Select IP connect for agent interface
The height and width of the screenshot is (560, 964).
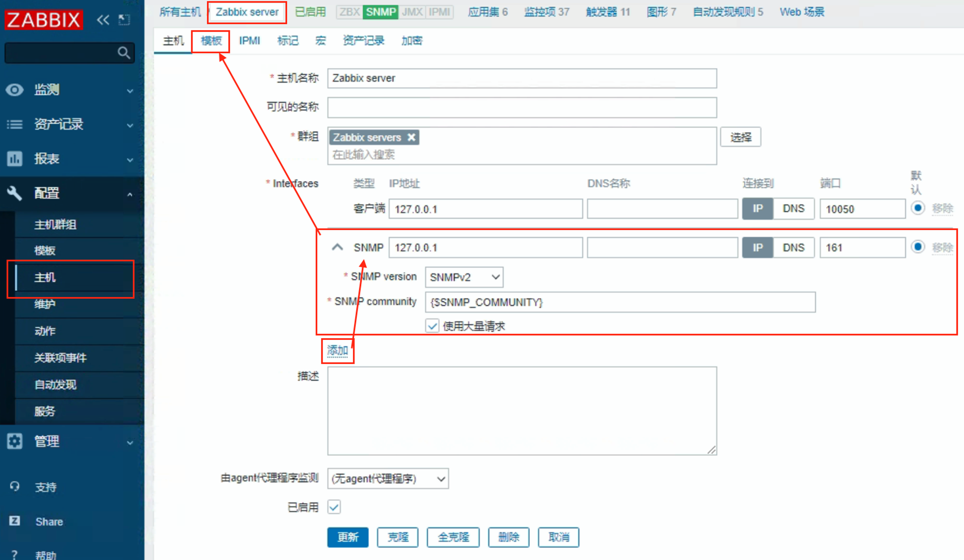757,209
